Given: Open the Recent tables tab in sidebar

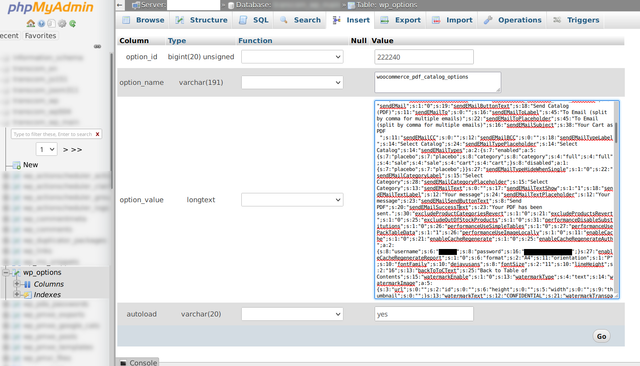Looking at the screenshot, I should pos(9,35).
